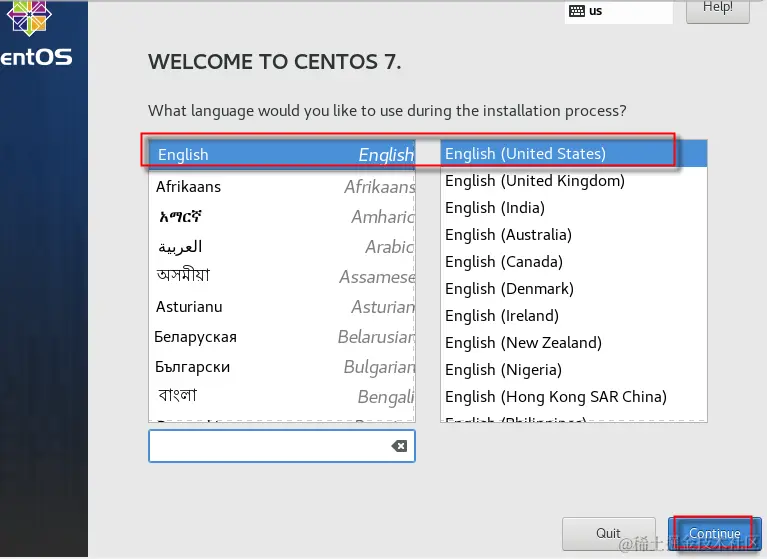Select Asturianu in the language list

[282, 307]
